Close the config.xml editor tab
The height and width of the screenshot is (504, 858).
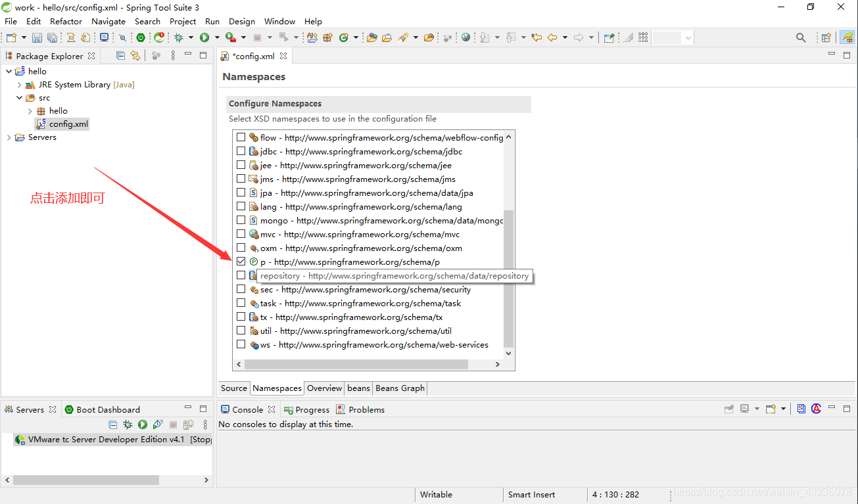tap(283, 57)
